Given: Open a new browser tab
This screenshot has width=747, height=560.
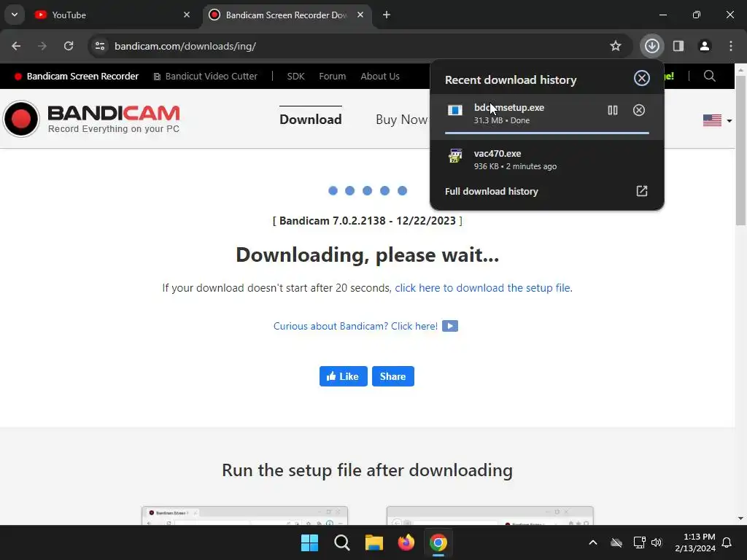Looking at the screenshot, I should pyautogui.click(x=387, y=15).
